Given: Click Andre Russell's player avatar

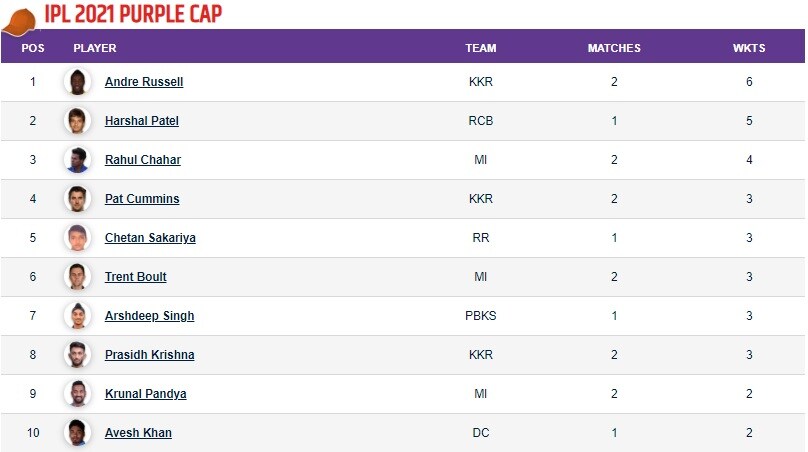Looking at the screenshot, I should pyautogui.click(x=77, y=82).
